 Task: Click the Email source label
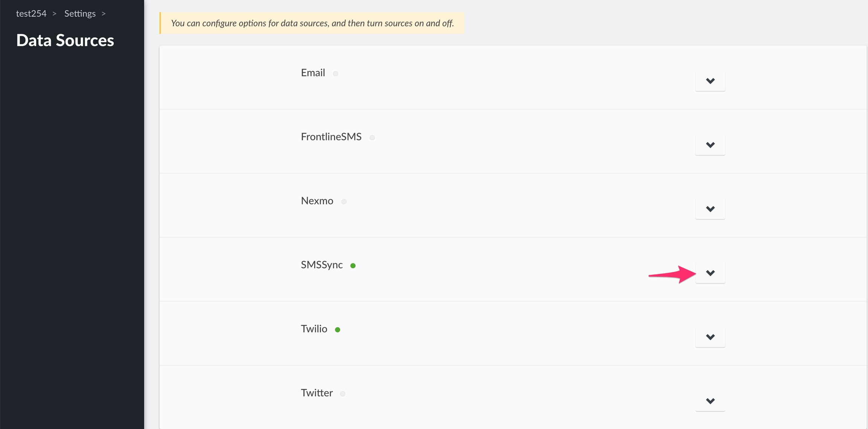pyautogui.click(x=313, y=73)
